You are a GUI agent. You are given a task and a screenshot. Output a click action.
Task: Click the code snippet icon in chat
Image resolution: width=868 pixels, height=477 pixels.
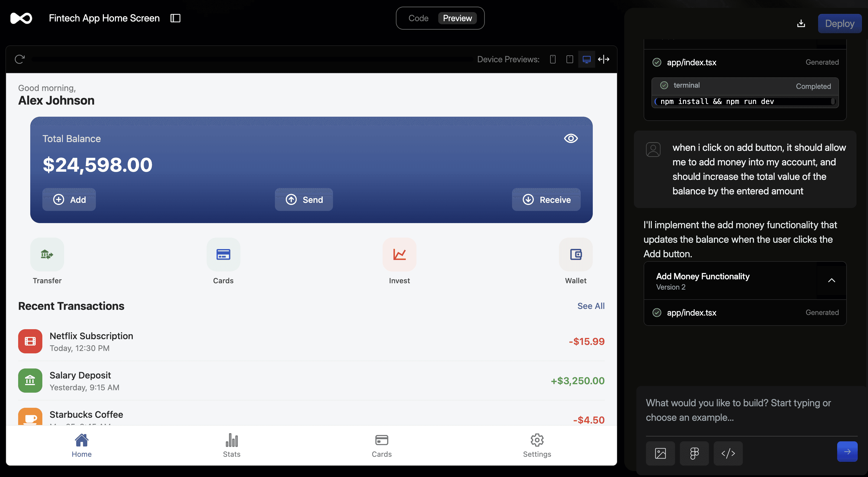point(728,453)
